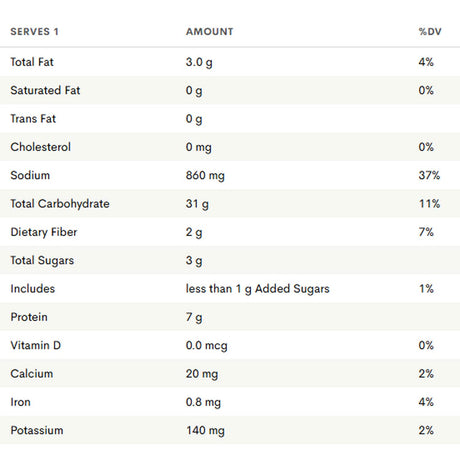This screenshot has width=460, height=460.
Task: Click the 11% Total Carbohydrate daily value
Action: click(x=430, y=204)
